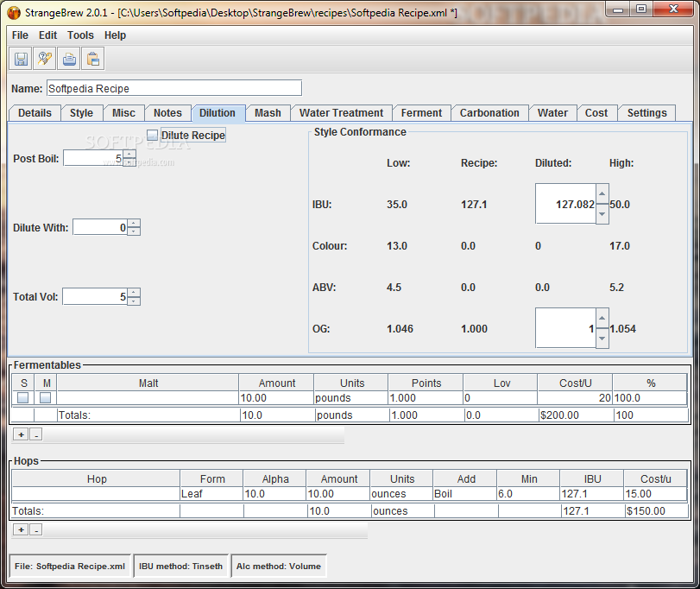Image resolution: width=700 pixels, height=589 pixels.
Task: Toggle the M checkbox in Fermentables row
Action: 46,397
